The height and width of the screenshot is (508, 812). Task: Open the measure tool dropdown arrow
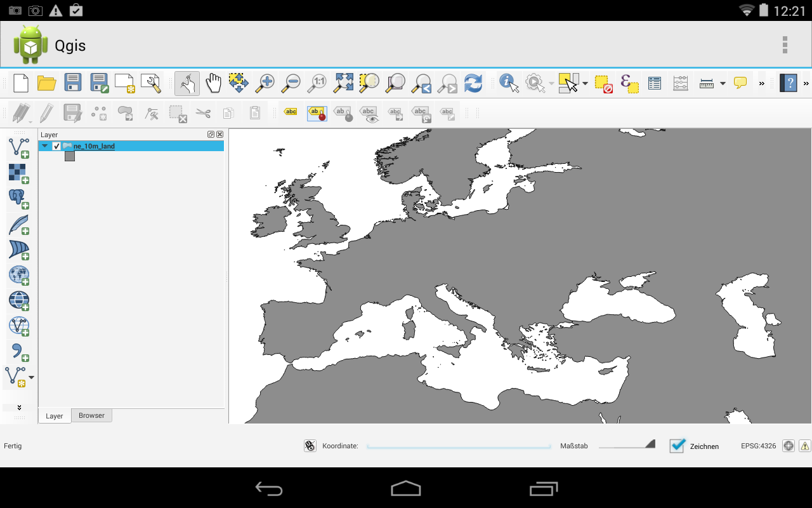click(x=723, y=83)
